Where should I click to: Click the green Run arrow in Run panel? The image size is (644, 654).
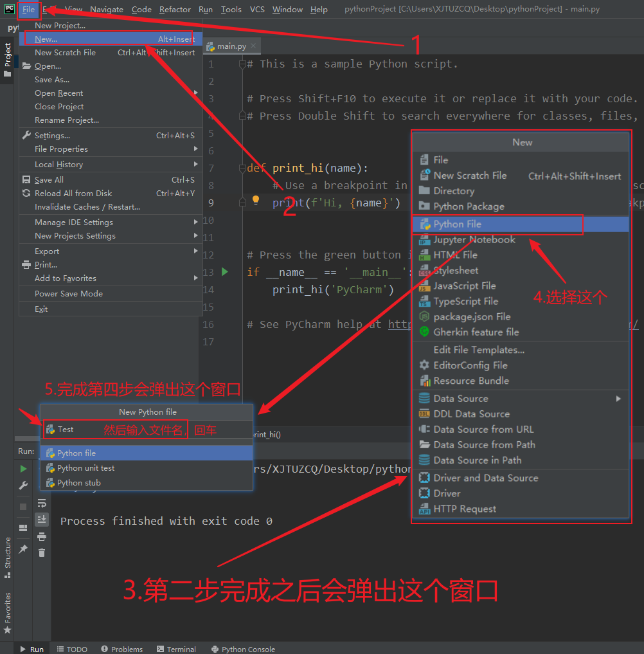coord(23,469)
